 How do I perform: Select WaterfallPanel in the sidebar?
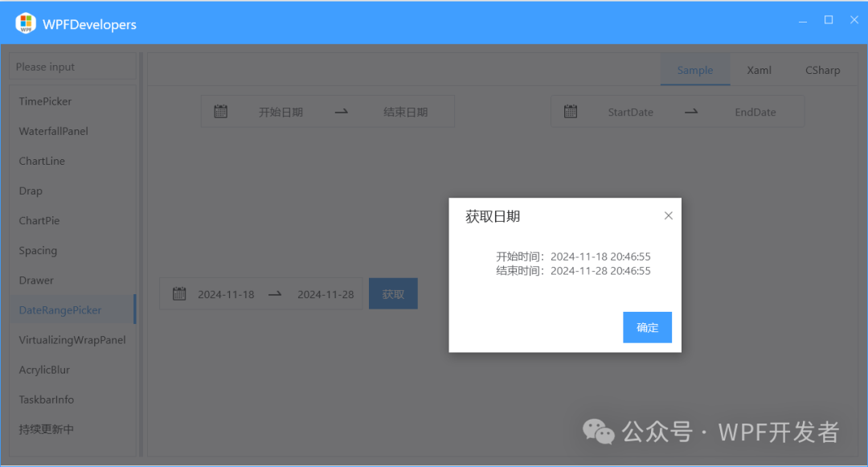pos(72,131)
